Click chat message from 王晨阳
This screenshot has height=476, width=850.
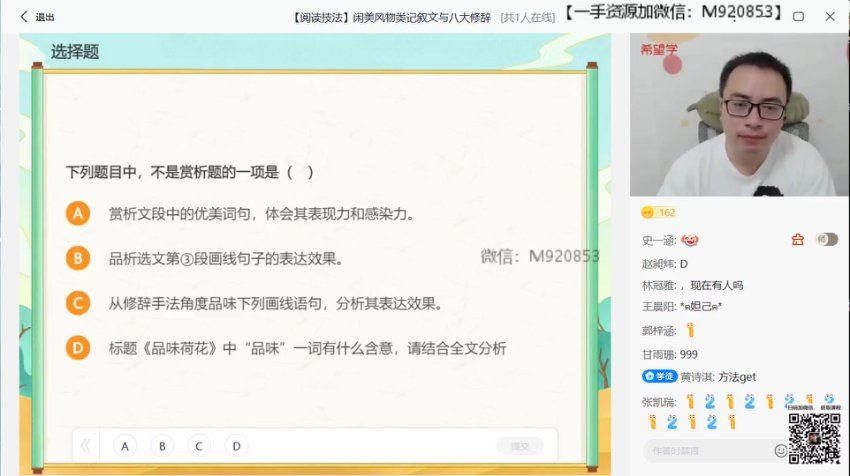[682, 306]
